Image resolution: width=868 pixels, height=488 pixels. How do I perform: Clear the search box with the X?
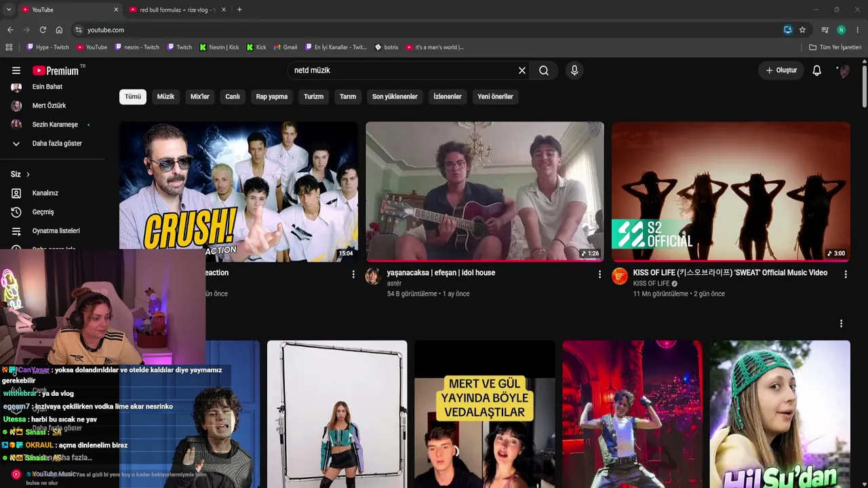522,70
